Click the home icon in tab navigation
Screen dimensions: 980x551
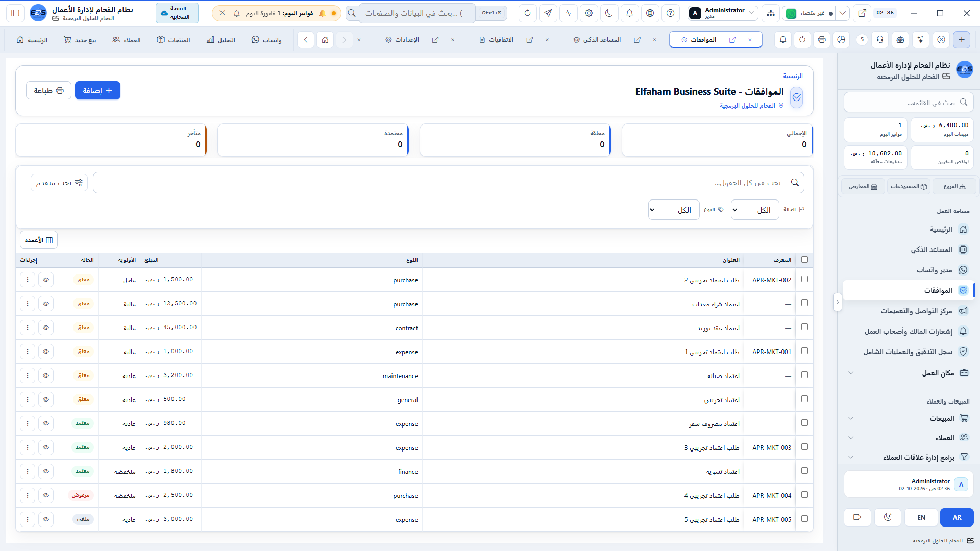pos(325,40)
